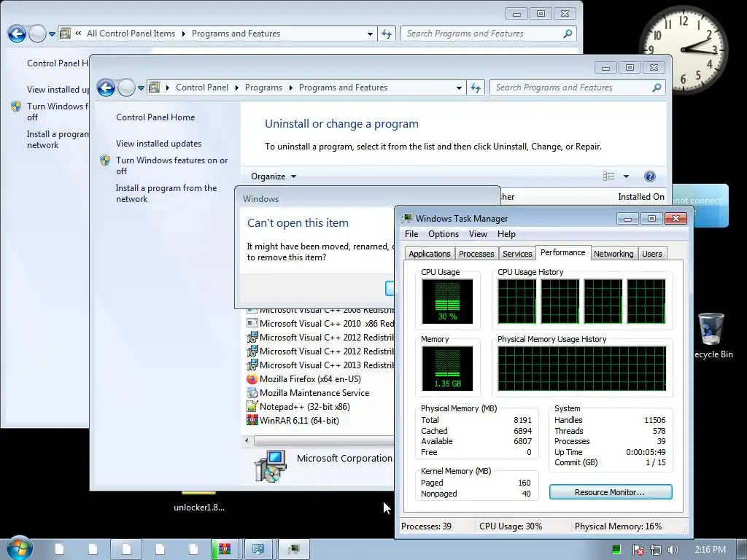Expand the arrow after Programs in the breadcrumb
The height and width of the screenshot is (560, 747).
290,87
